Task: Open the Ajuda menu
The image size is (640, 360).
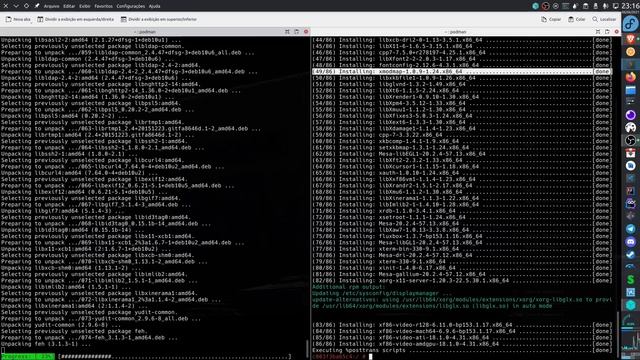Action: (154, 6)
